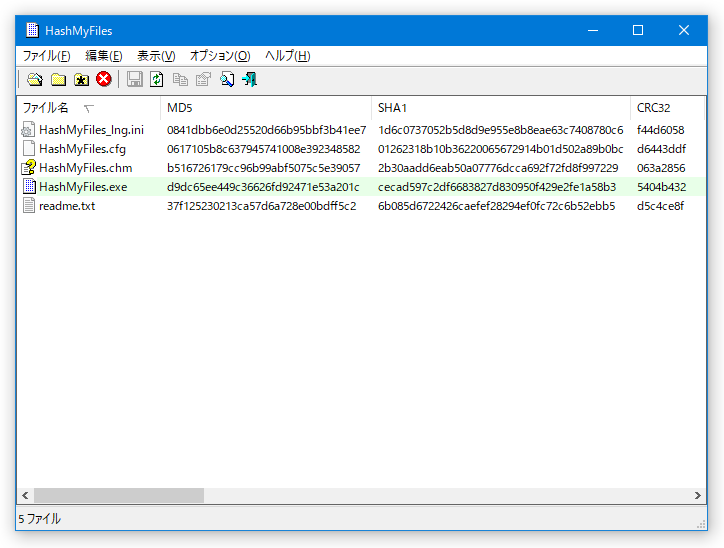
Task: Click the Add Files toolbar icon
Action: (x=35, y=80)
